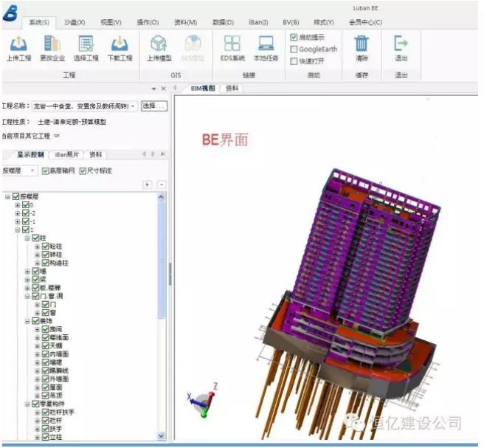Click the 更改企业 change enterprise icon
This screenshot has height=448, width=484.
click(52, 44)
